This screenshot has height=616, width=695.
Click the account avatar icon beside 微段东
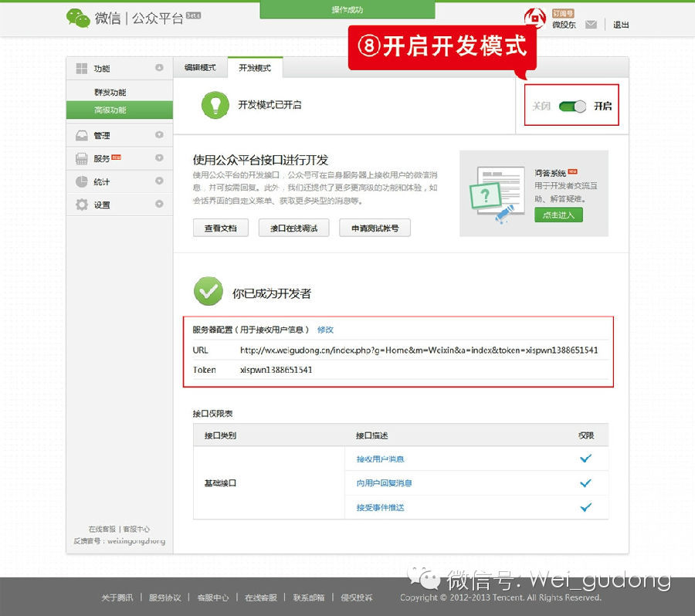pyautogui.click(x=535, y=19)
